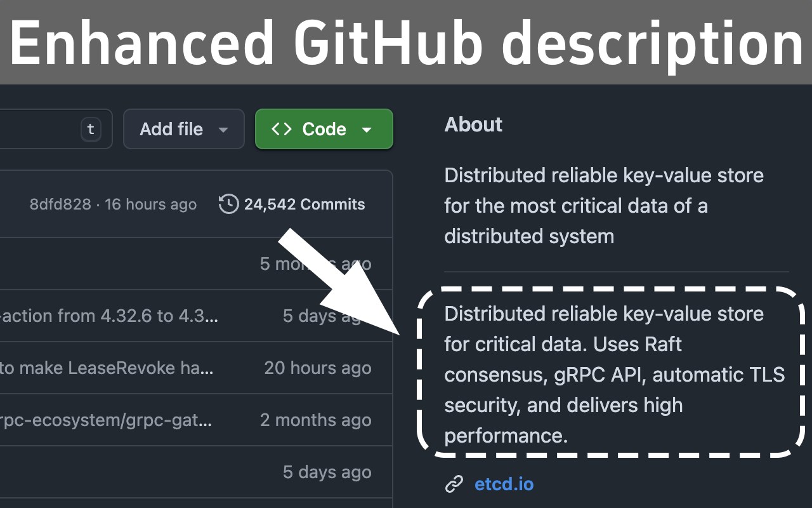Screen dimensions: 812x508
Task: Expand the Add file dropdown arrow
Action: coord(223,130)
